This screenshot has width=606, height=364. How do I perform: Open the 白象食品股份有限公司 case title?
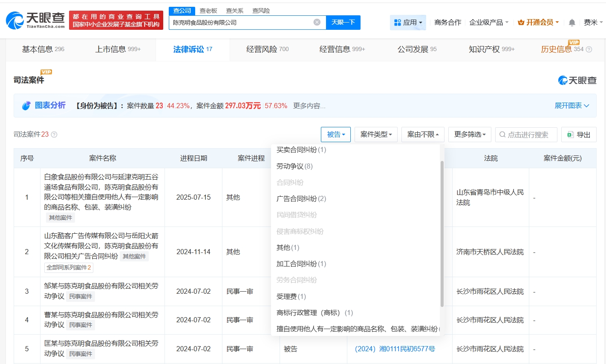(x=101, y=192)
